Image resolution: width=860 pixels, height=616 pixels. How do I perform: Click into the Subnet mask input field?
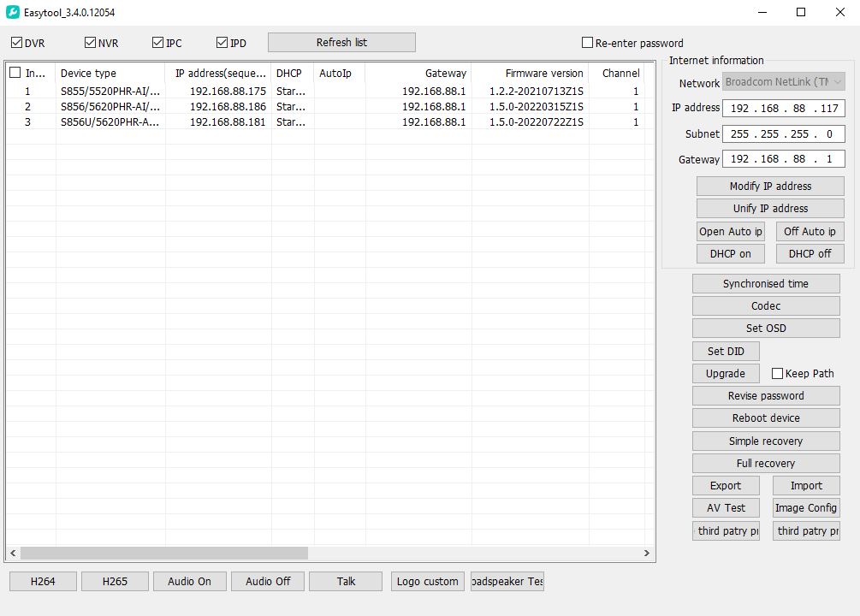coord(783,134)
